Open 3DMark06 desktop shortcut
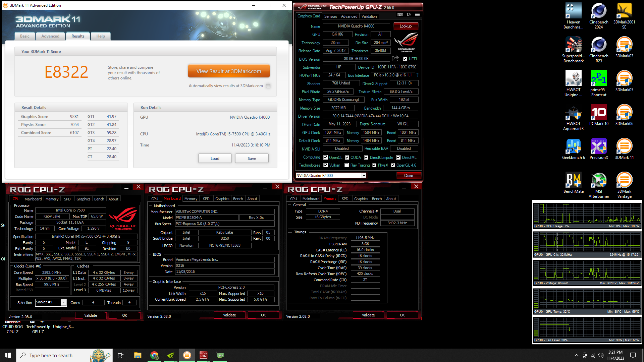The image size is (644, 362). (624, 115)
